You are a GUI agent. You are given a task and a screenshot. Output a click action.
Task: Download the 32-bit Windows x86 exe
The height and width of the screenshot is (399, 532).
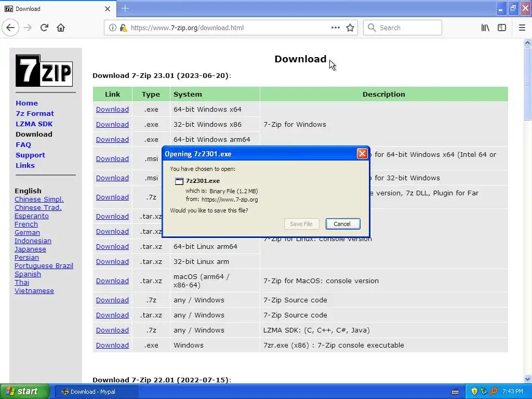coord(112,124)
